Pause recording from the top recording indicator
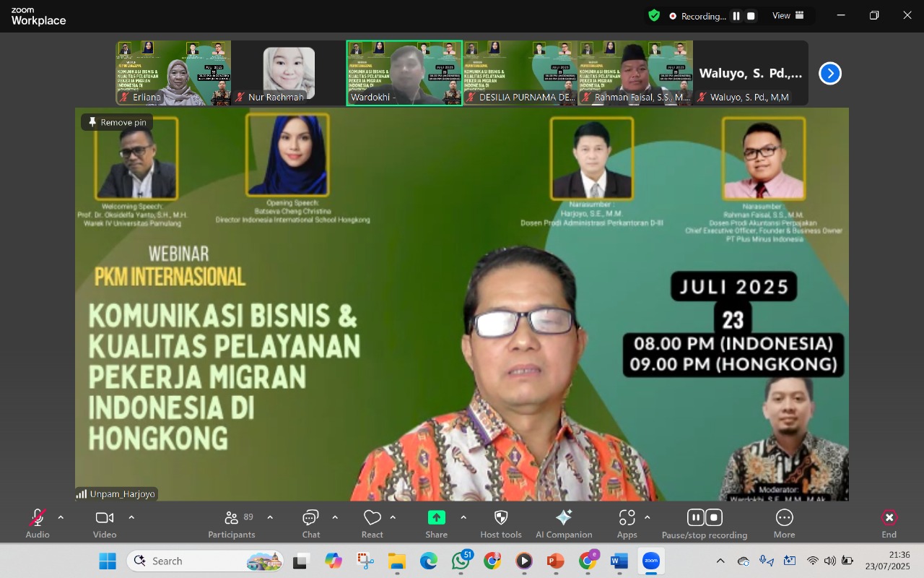 [736, 16]
